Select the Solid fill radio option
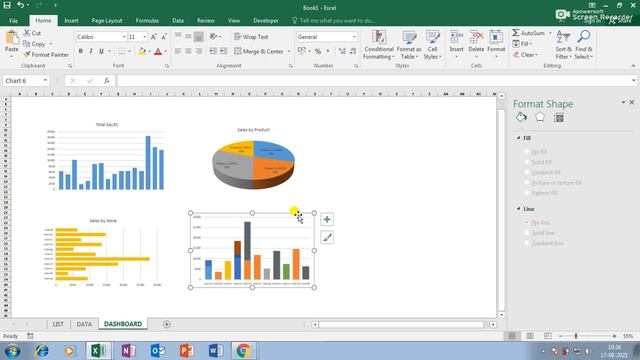This screenshot has width=640, height=360. (x=527, y=162)
